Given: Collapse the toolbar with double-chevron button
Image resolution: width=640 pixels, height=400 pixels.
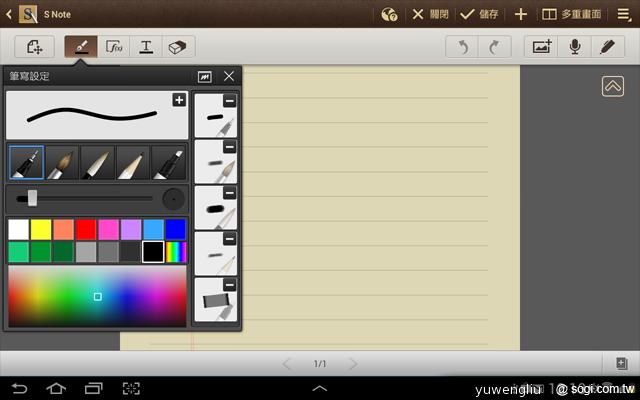Looking at the screenshot, I should (613, 87).
